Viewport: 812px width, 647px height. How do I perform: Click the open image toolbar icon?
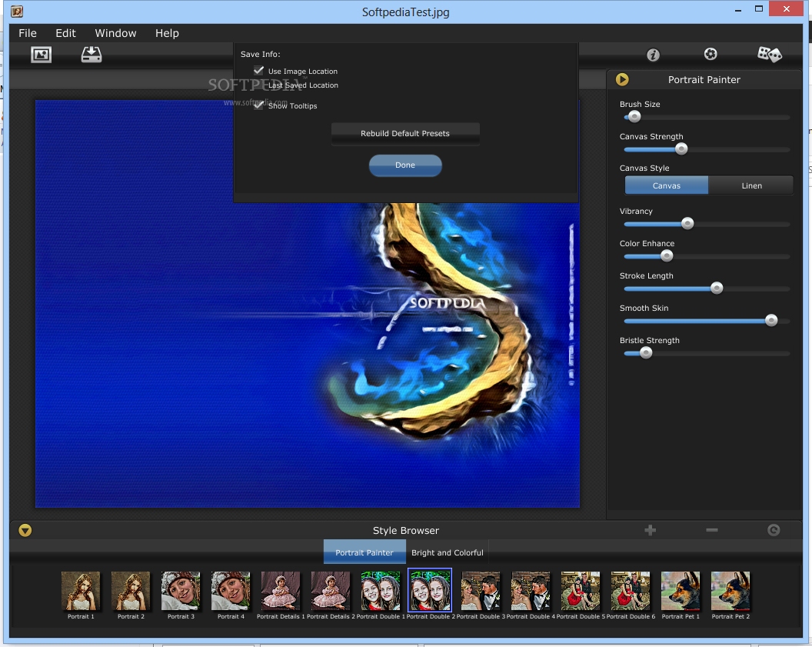[41, 55]
